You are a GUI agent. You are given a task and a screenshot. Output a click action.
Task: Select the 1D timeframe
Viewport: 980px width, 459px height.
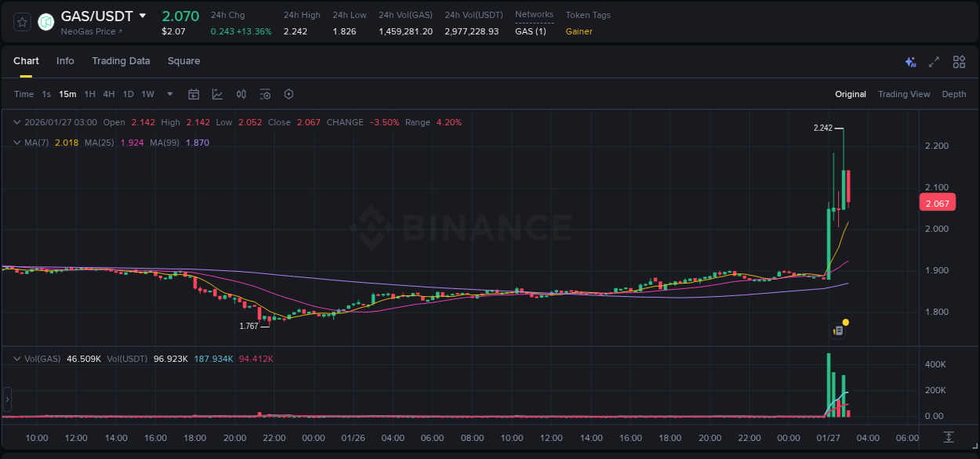click(x=128, y=94)
